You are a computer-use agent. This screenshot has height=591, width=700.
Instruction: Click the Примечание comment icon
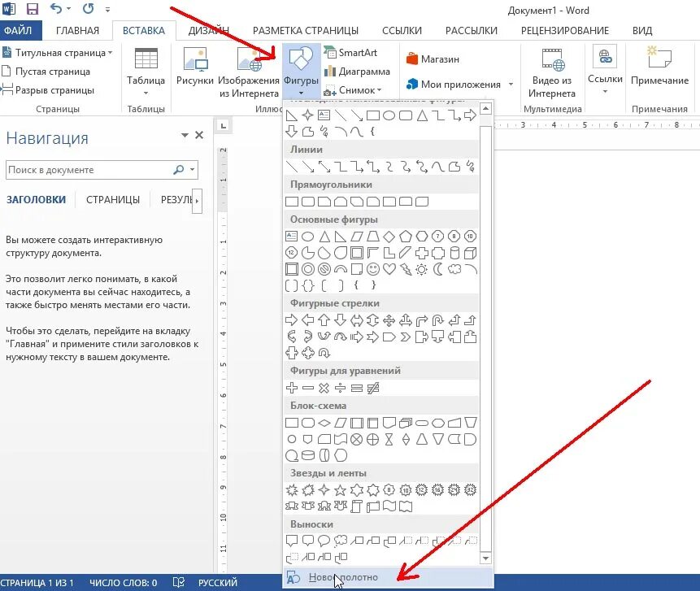659,57
